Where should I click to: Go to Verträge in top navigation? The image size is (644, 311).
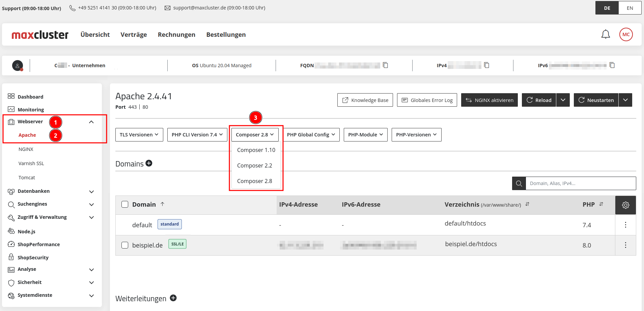click(134, 34)
